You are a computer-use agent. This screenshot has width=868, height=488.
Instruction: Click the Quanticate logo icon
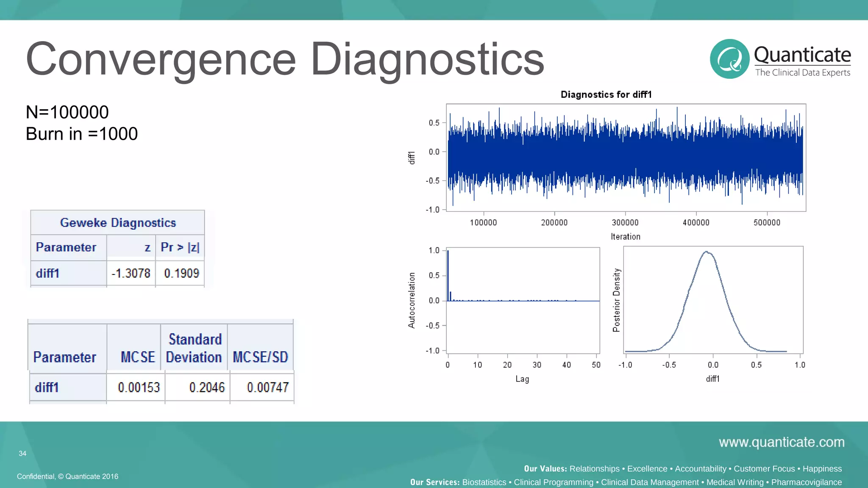tap(729, 59)
